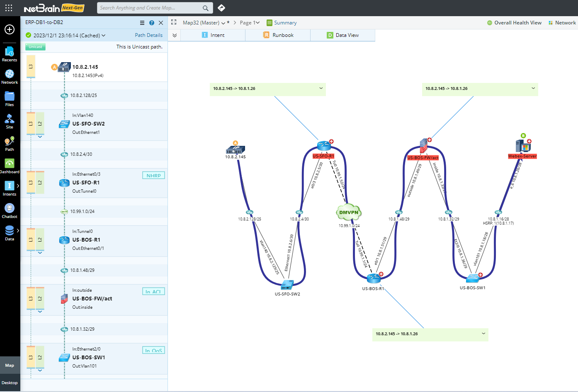Open Overall Health View

pyautogui.click(x=514, y=23)
